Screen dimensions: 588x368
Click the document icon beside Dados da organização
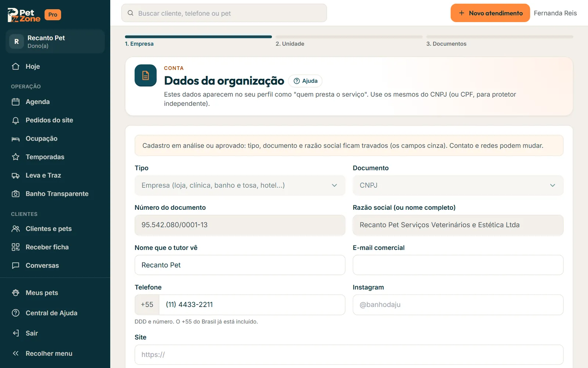pyautogui.click(x=146, y=75)
